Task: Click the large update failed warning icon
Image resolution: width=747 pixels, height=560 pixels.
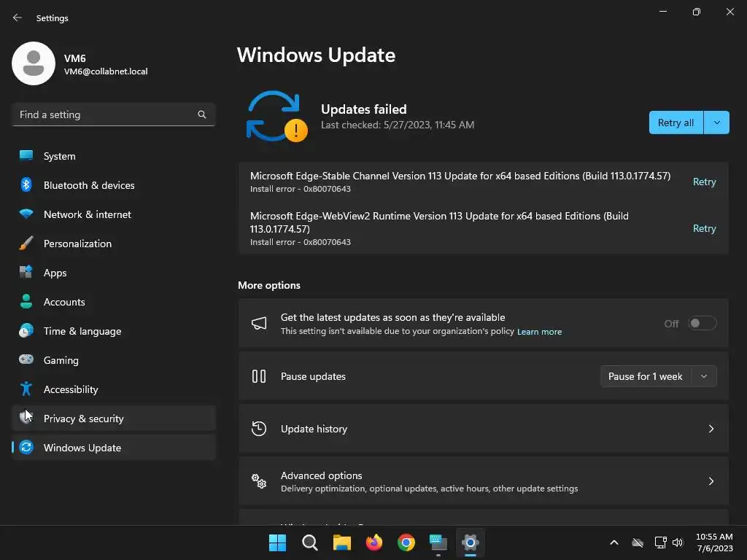Action: click(276, 117)
